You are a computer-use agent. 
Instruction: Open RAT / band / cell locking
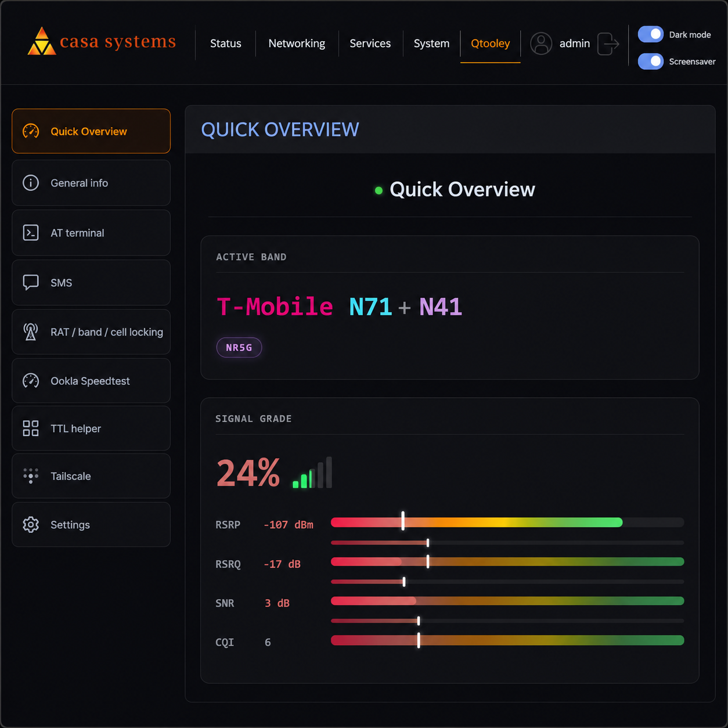(x=91, y=332)
